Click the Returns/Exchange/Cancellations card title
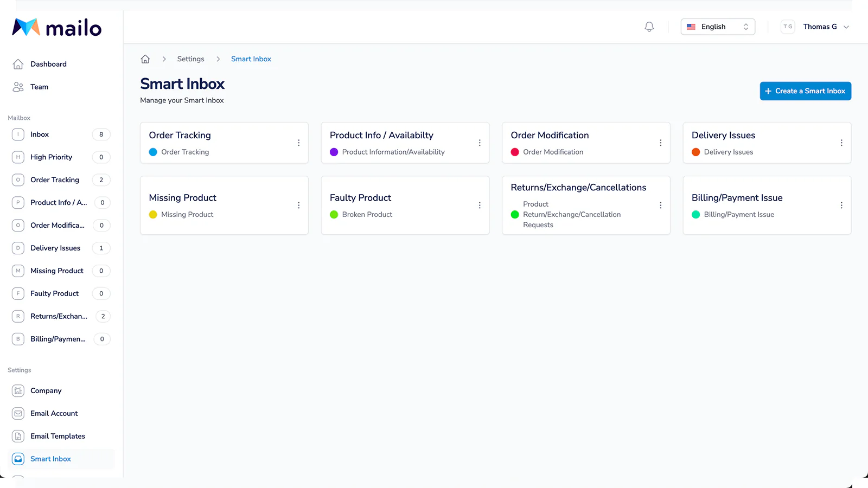Viewport: 868px width, 488px height. (578, 188)
